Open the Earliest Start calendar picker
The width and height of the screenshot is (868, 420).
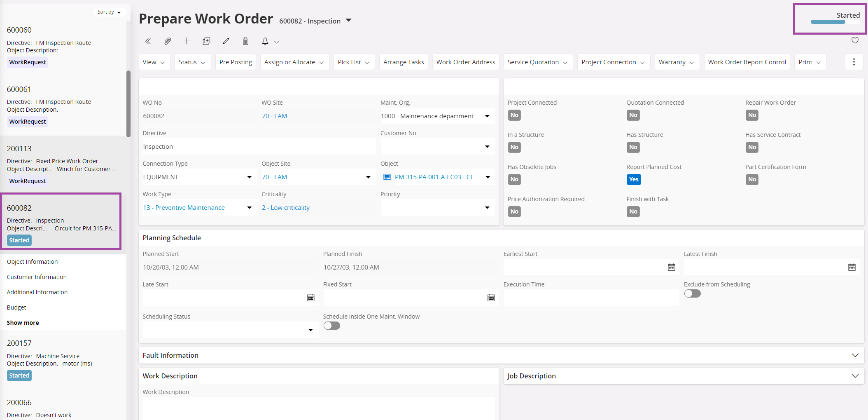(671, 267)
